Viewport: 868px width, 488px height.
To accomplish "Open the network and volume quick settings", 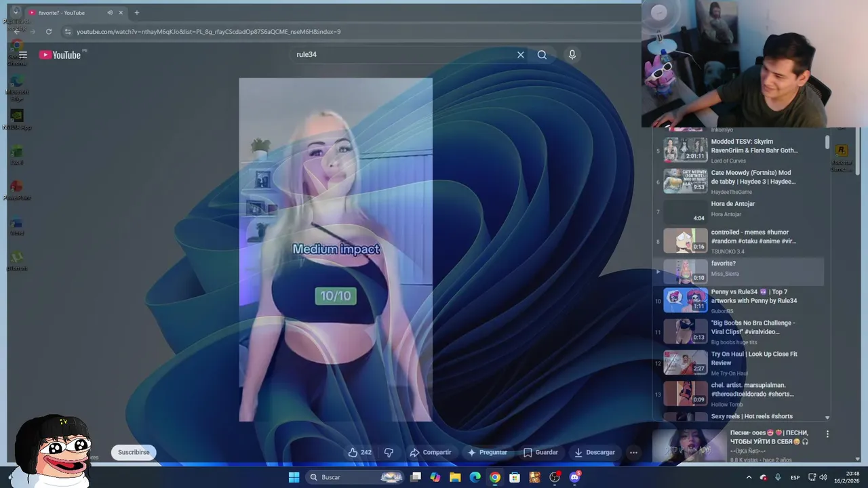I will 818,477.
